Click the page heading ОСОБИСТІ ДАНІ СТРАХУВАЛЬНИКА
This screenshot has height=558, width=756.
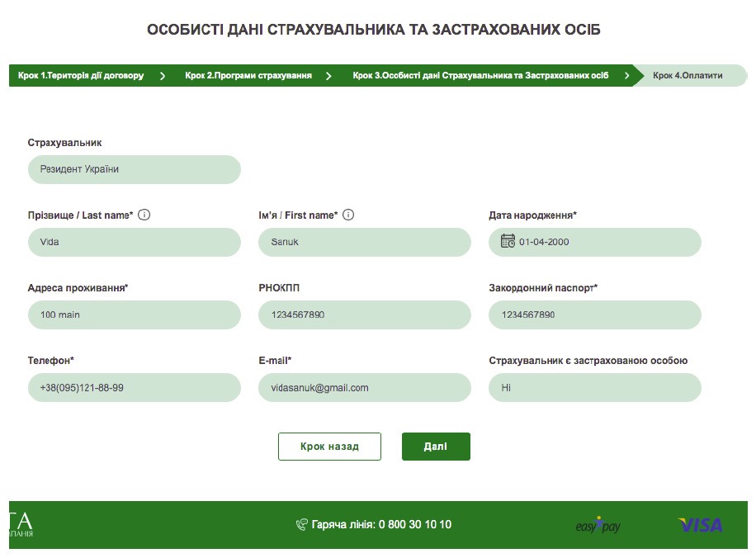click(374, 30)
